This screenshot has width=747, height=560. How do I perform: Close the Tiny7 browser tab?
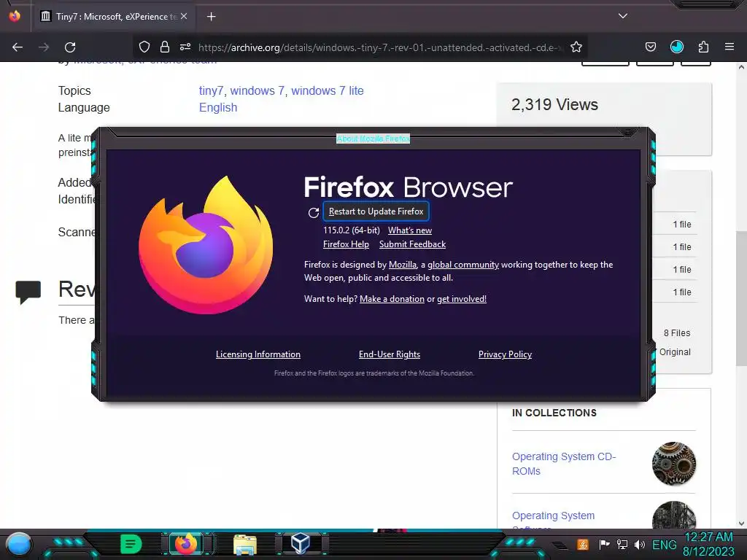184,16
